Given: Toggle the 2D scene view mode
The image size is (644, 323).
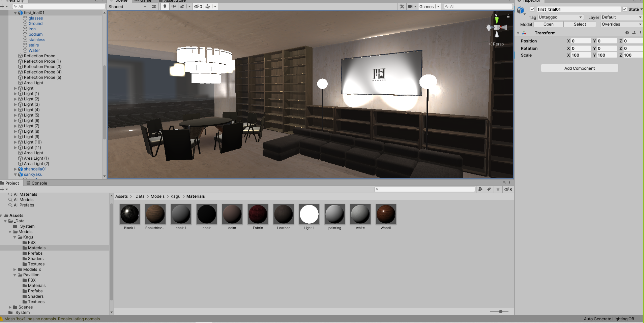Looking at the screenshot, I should pyautogui.click(x=154, y=6).
